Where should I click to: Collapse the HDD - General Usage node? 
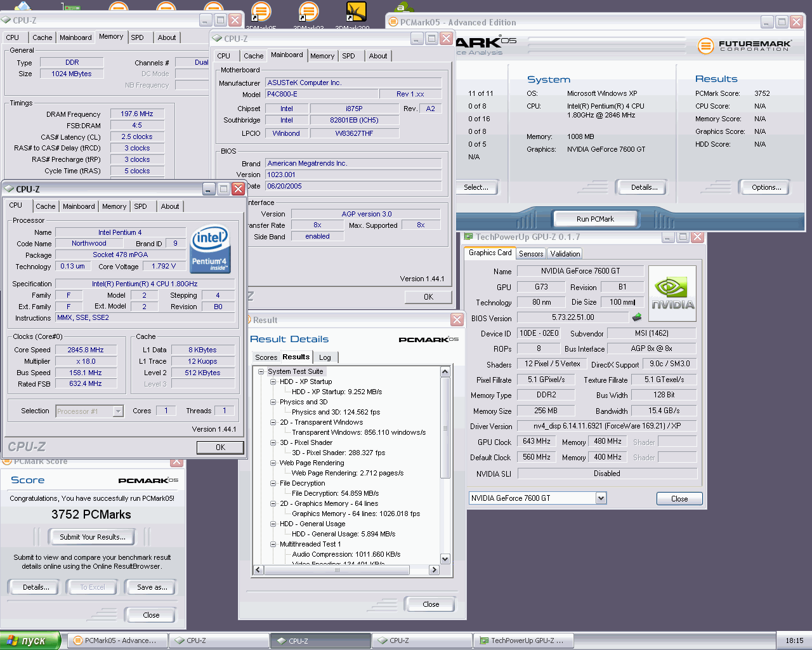273,524
